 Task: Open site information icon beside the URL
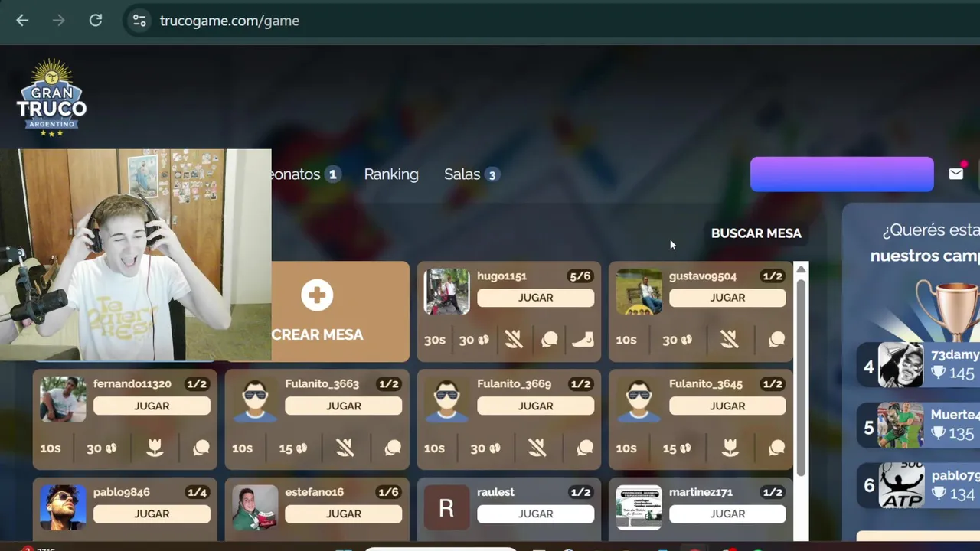click(x=139, y=21)
